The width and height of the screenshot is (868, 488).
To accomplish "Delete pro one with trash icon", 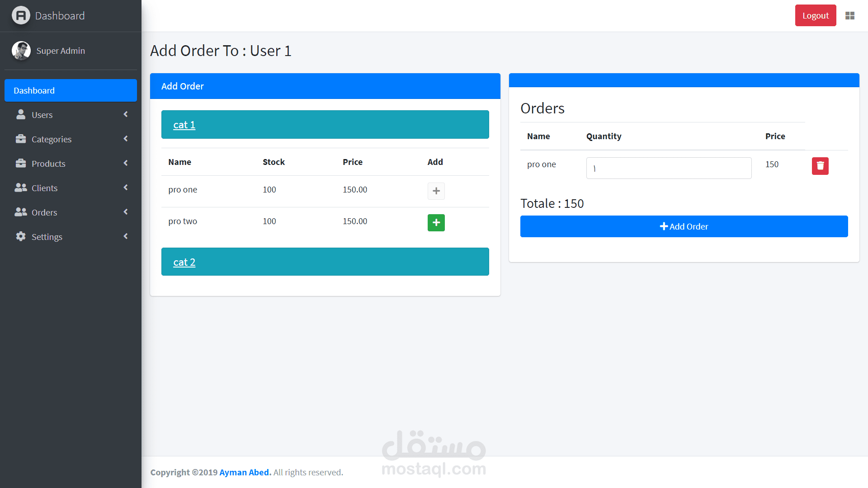I will (x=820, y=166).
